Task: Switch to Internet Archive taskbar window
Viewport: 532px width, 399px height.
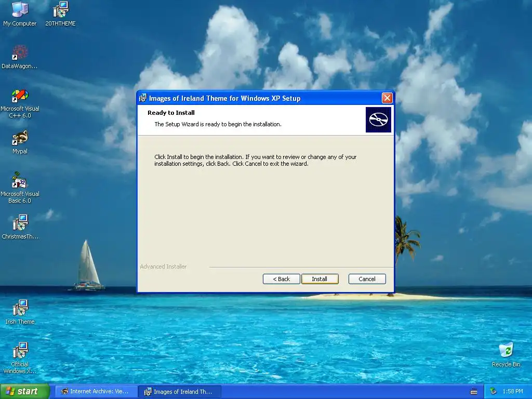Action: 96,392
